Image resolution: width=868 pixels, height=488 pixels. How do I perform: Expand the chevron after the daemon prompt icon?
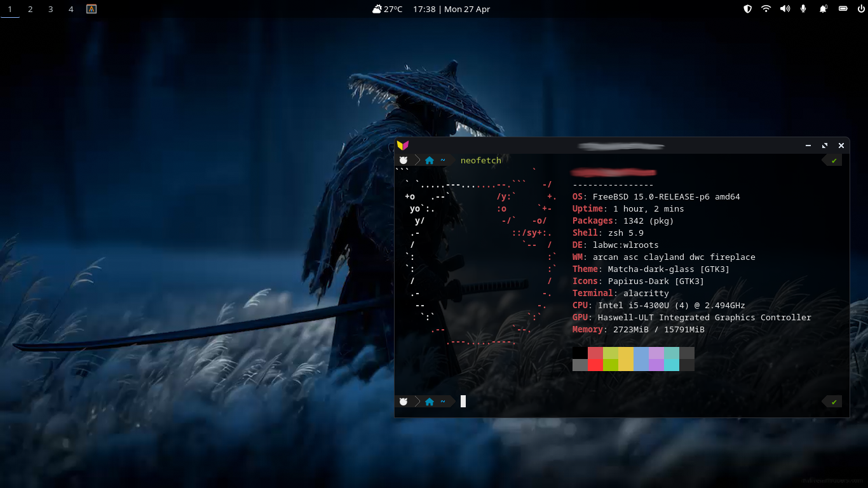coord(417,160)
